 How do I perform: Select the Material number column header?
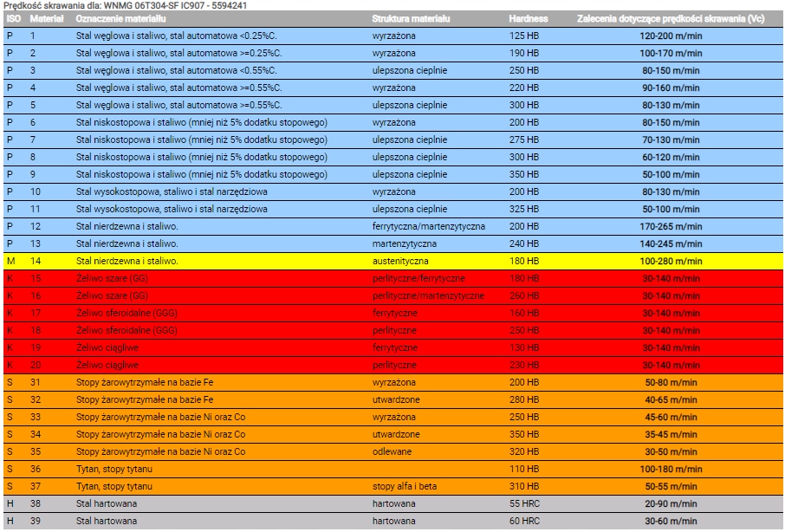47,18
